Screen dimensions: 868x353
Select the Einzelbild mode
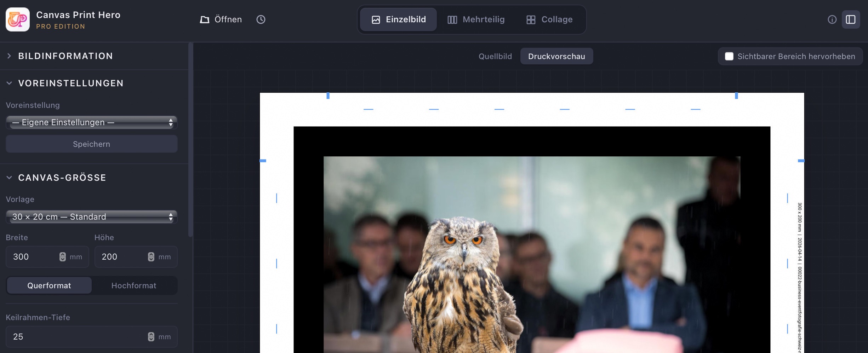[x=399, y=19]
